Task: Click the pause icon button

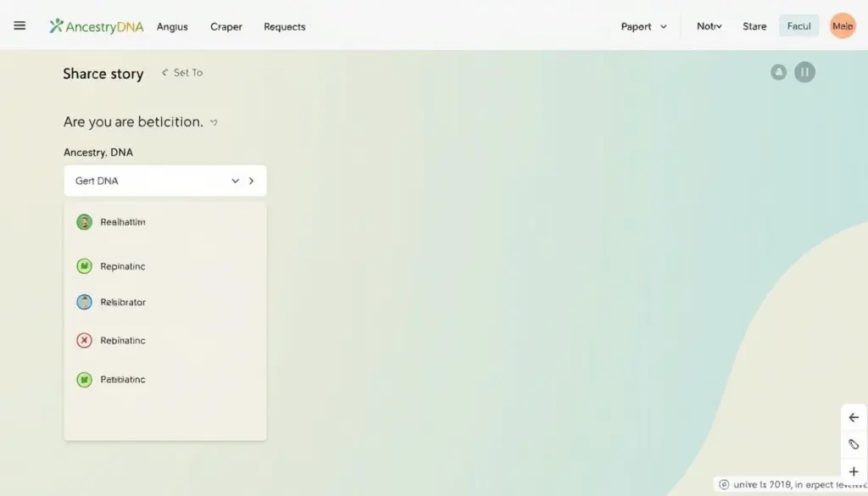Action: [804, 72]
